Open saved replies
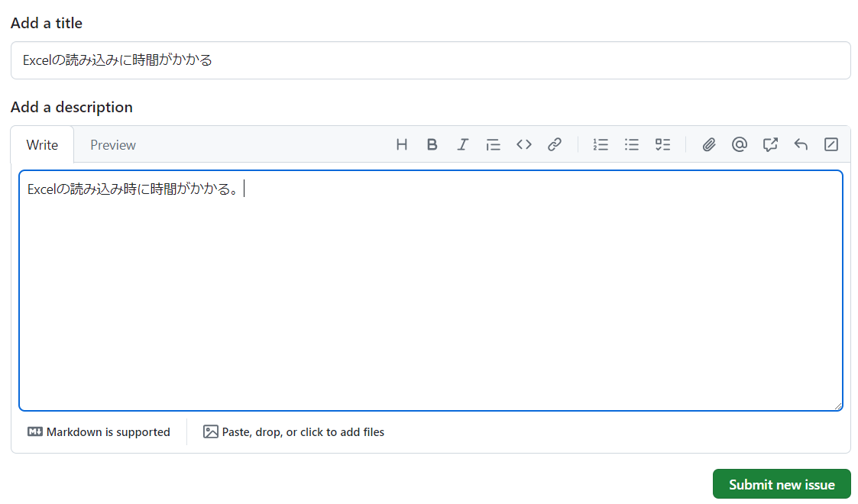The width and height of the screenshot is (858, 504). click(x=801, y=144)
